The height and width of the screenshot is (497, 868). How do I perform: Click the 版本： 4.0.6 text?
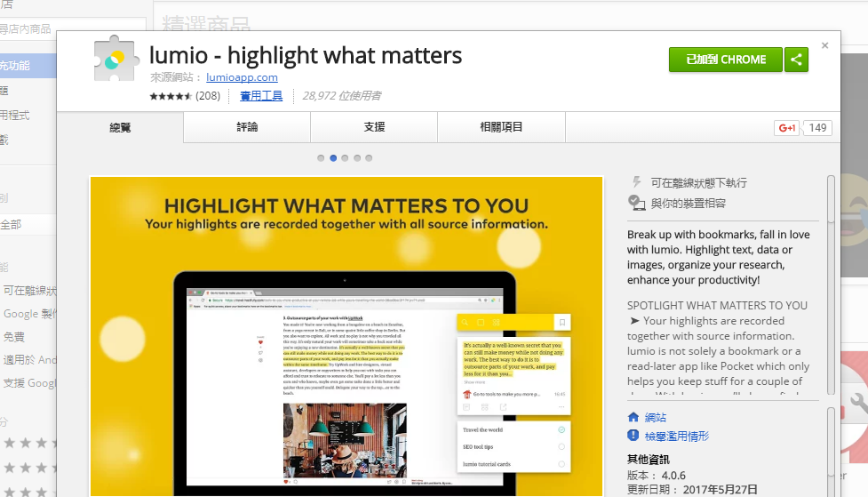coord(657,476)
